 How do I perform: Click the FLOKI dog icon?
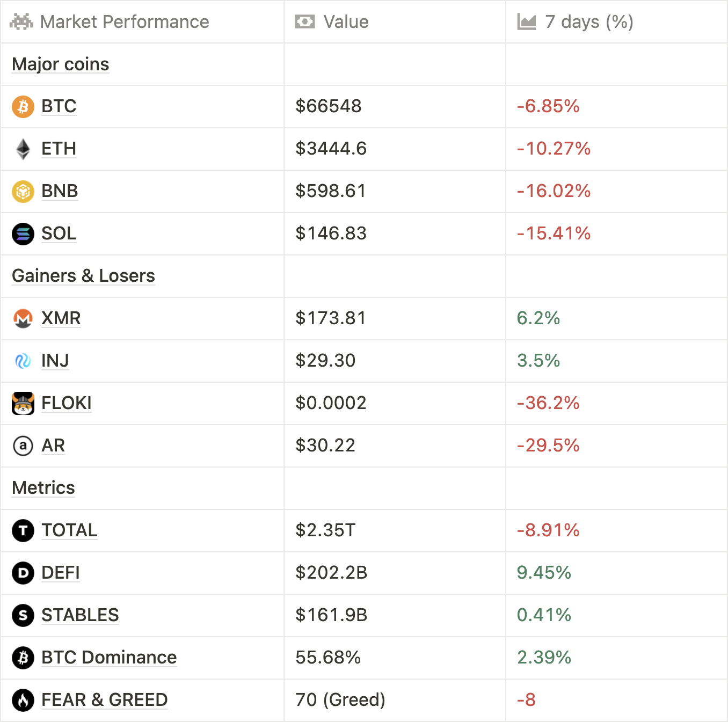click(x=23, y=403)
